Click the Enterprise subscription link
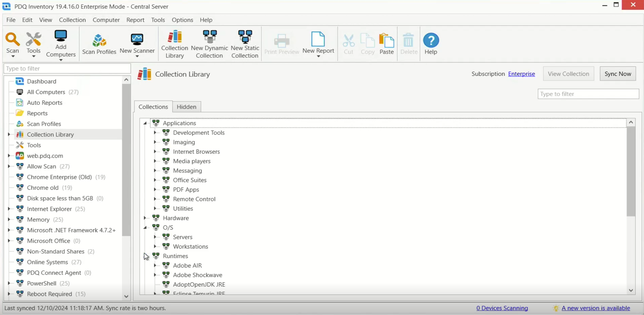Viewport: 644px width, 315px height. tap(521, 74)
